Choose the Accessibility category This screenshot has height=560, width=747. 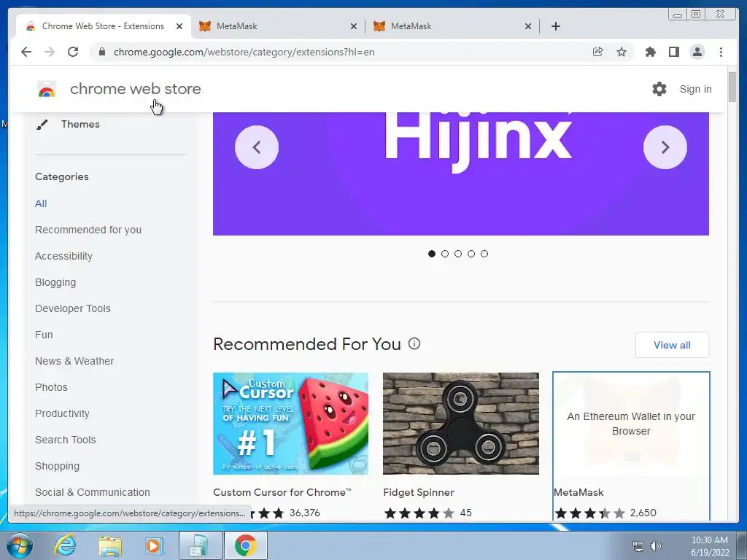coord(63,256)
